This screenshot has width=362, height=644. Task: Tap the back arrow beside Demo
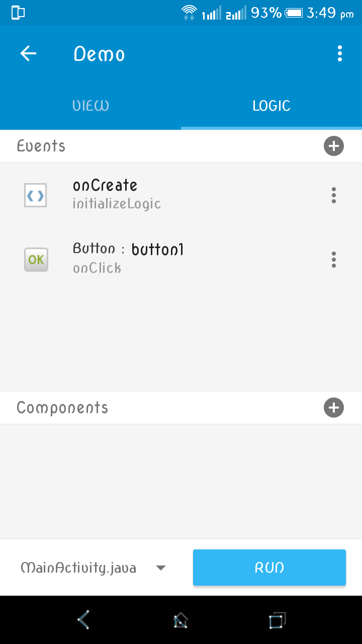[x=28, y=54]
